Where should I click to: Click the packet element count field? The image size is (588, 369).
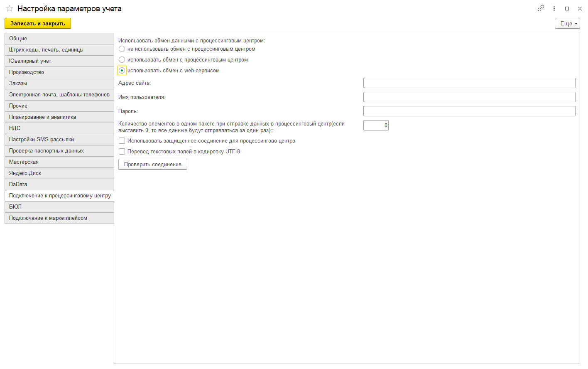(x=376, y=125)
